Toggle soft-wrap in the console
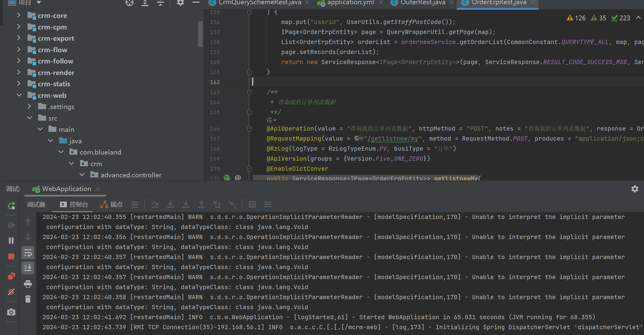The width and height of the screenshot is (644, 335). 28,253
